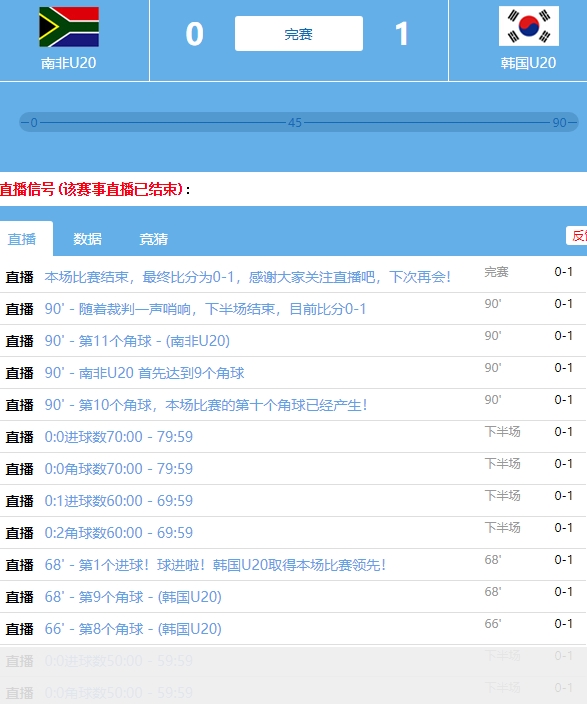Select row 0:2角球数60:00 - 69:59
This screenshot has width=587, height=704.
pyautogui.click(x=293, y=532)
